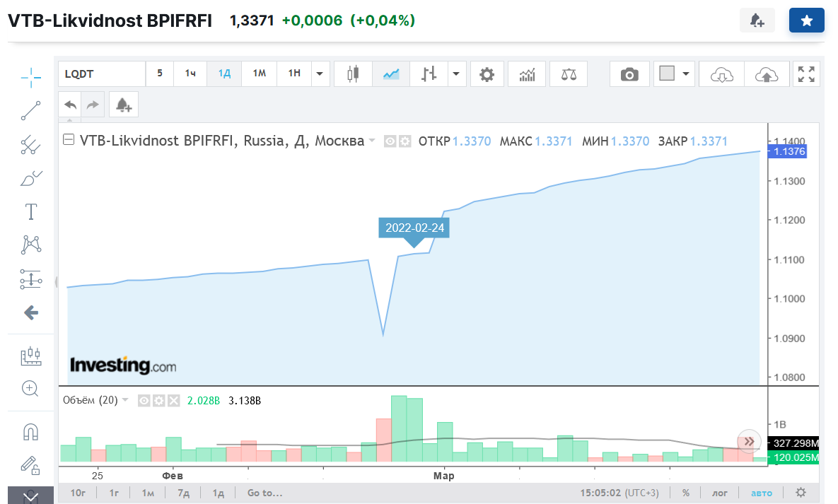Click the 1.1376 price label on axis
Image resolution: width=838 pixels, height=504 pixels.
[x=787, y=151]
